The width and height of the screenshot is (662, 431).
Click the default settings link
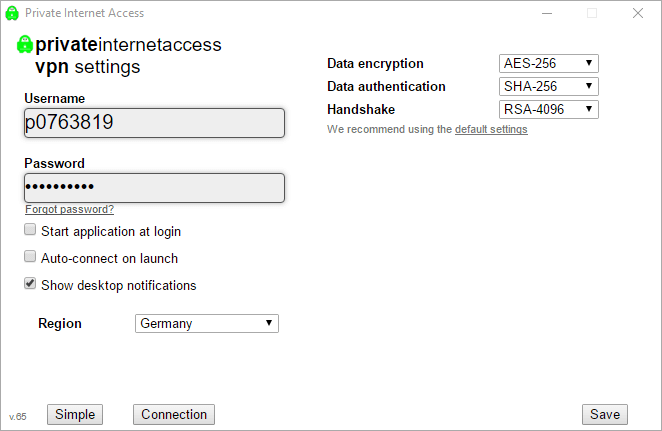pos(491,129)
